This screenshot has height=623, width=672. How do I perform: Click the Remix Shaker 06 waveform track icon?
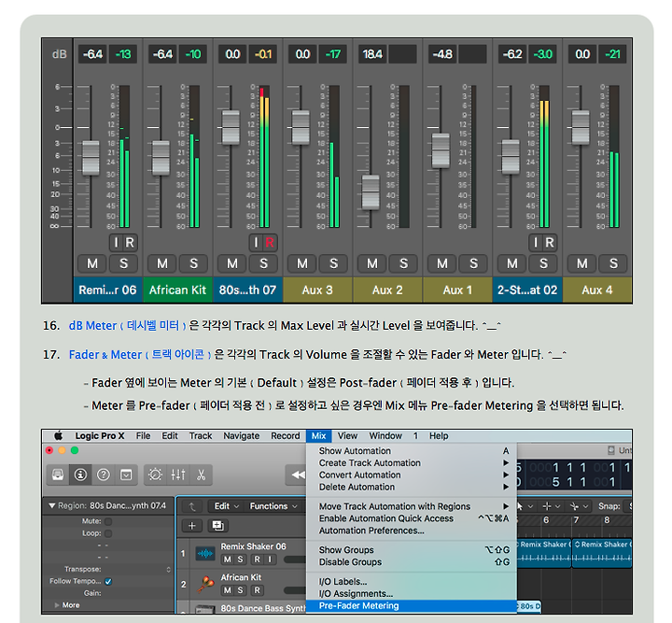click(x=205, y=554)
